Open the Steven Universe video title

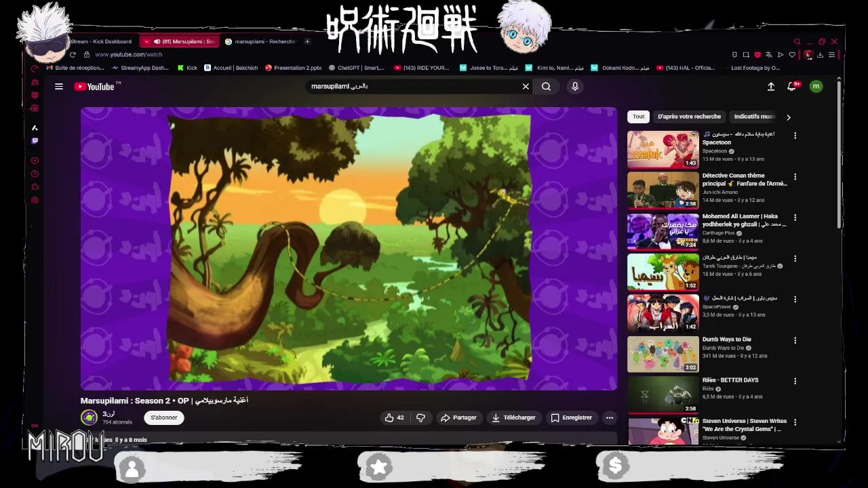pyautogui.click(x=745, y=425)
